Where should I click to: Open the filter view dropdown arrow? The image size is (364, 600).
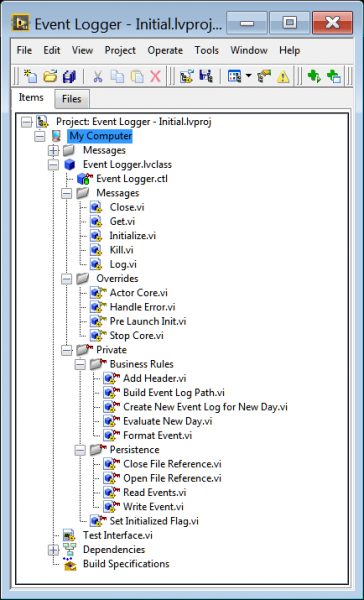tap(248, 76)
